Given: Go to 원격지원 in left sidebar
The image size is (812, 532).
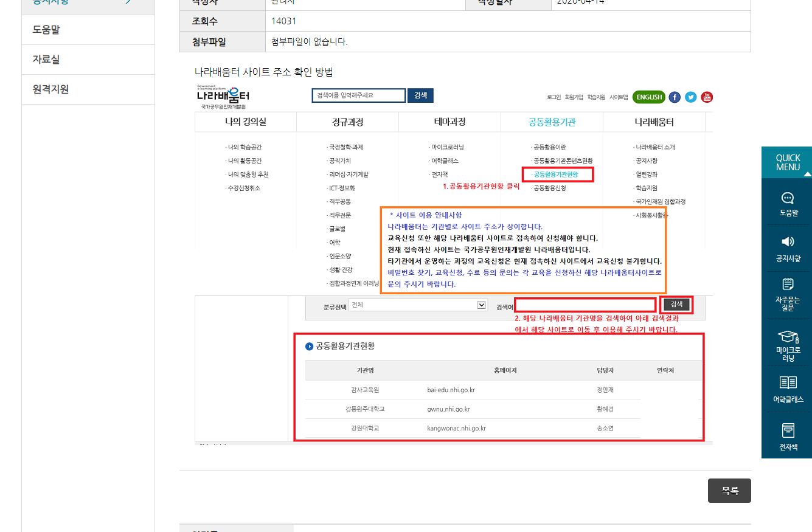Looking at the screenshot, I should coord(88,89).
